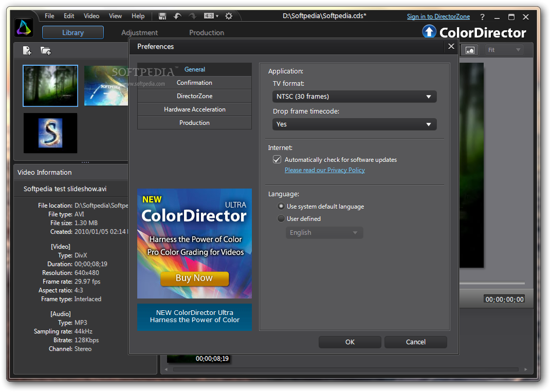
Task: Confirm preferences with OK button
Action: click(350, 342)
